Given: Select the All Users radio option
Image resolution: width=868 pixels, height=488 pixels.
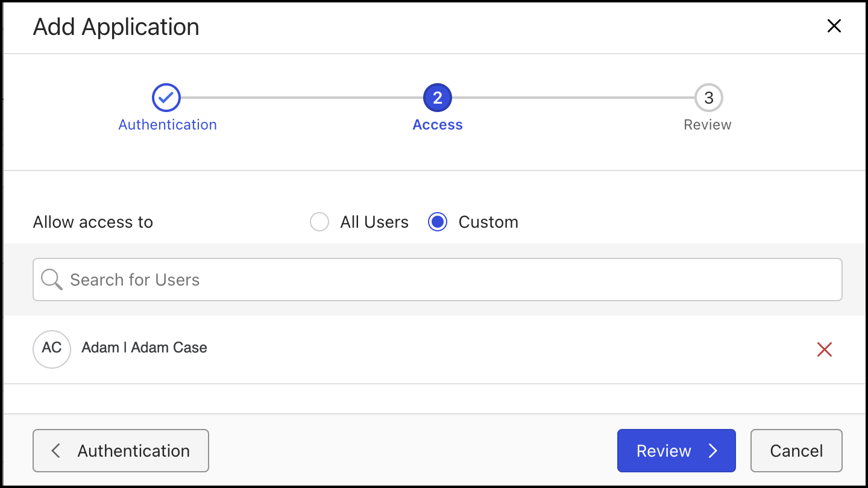Looking at the screenshot, I should tap(319, 222).
